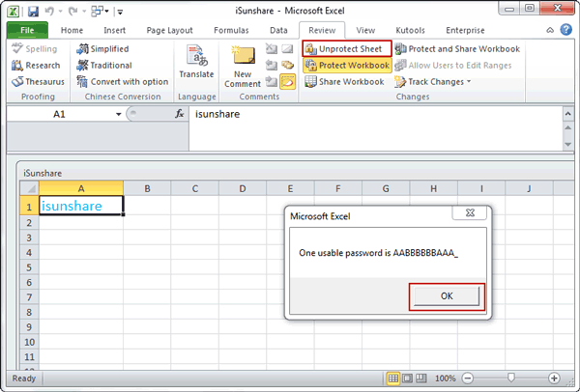The height and width of the screenshot is (392, 580).
Task: Click OK in the Microsoft Excel dialog
Action: [x=447, y=296]
